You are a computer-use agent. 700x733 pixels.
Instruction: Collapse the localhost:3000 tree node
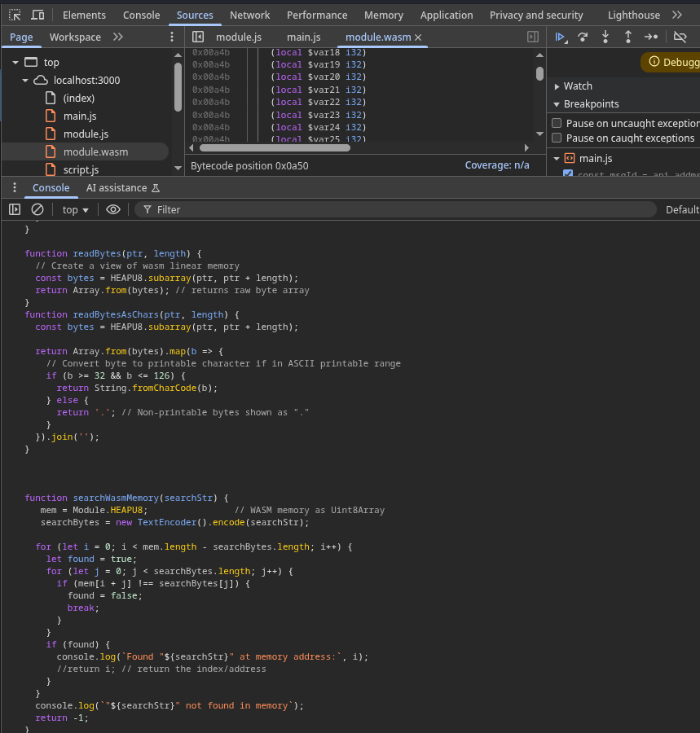[x=25, y=81]
